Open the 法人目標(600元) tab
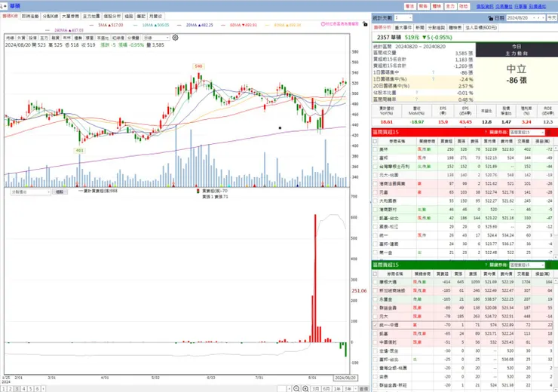This screenshot has width=558, height=392. [481, 27]
